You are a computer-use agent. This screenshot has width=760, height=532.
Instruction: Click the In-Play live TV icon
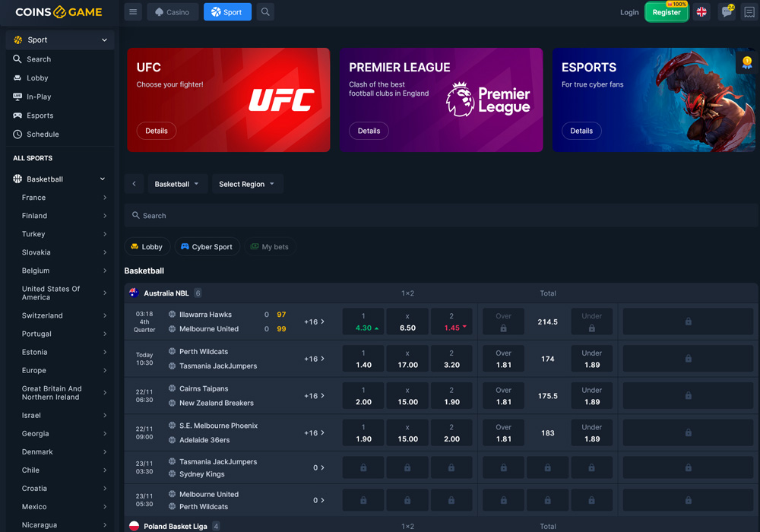17,97
